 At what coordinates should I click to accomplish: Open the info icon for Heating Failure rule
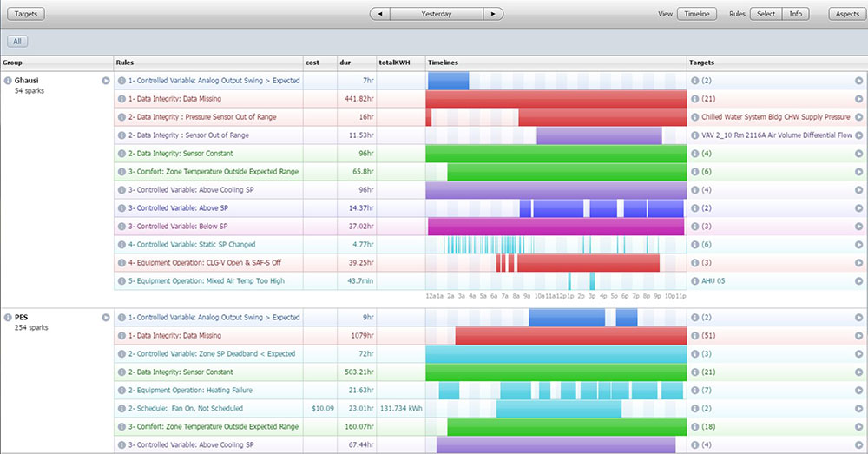pos(122,390)
